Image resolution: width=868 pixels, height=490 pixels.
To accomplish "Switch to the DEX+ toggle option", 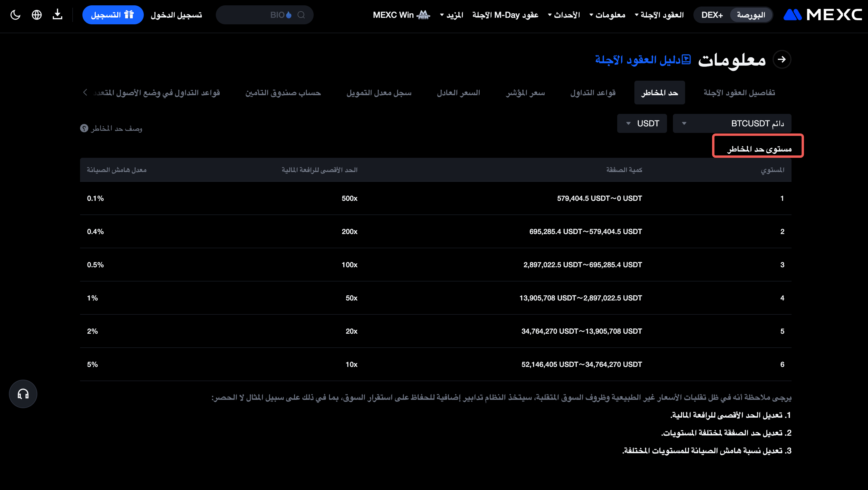I will coord(712,15).
